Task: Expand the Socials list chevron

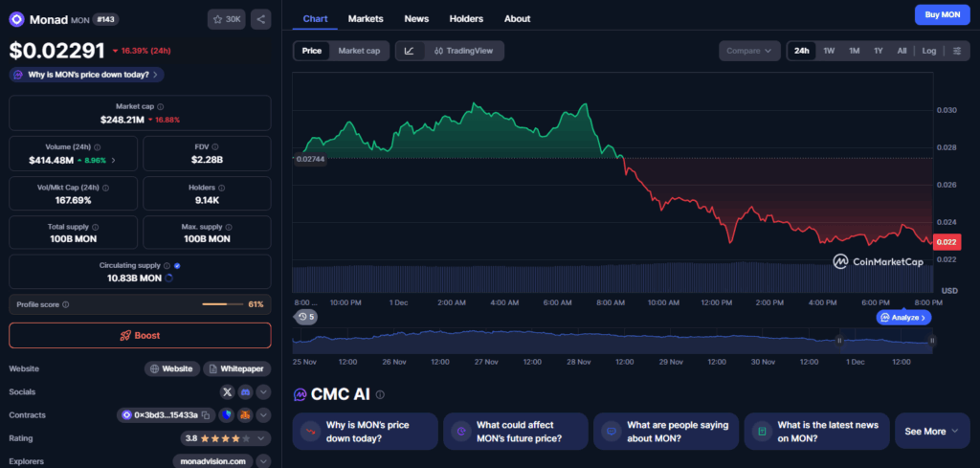Action: tap(263, 391)
